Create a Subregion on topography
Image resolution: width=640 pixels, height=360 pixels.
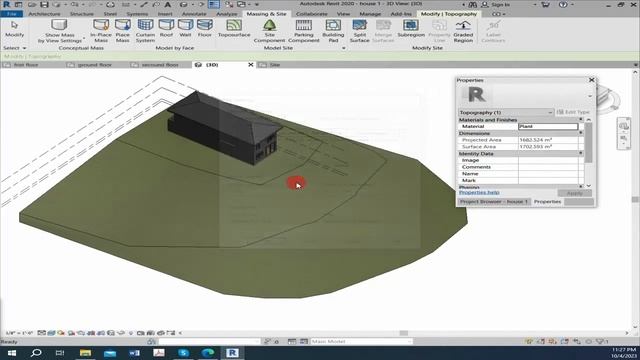pyautogui.click(x=411, y=29)
